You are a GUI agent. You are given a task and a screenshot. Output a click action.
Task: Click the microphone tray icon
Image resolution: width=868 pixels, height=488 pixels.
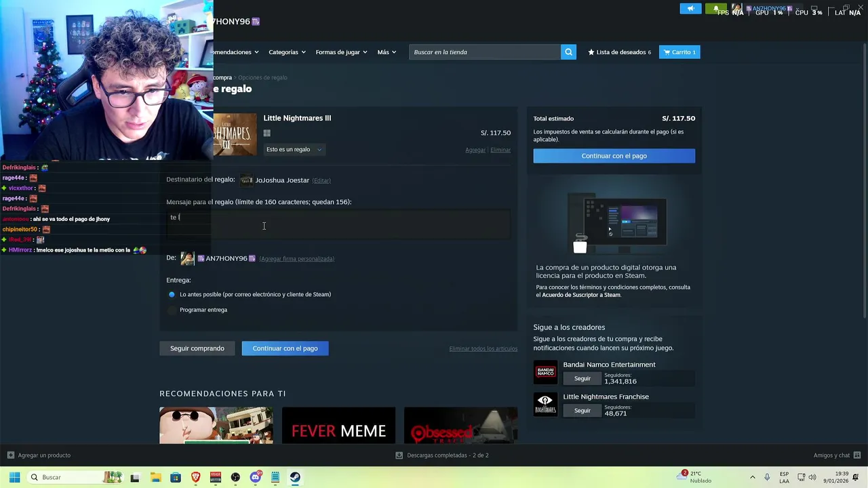(x=767, y=477)
